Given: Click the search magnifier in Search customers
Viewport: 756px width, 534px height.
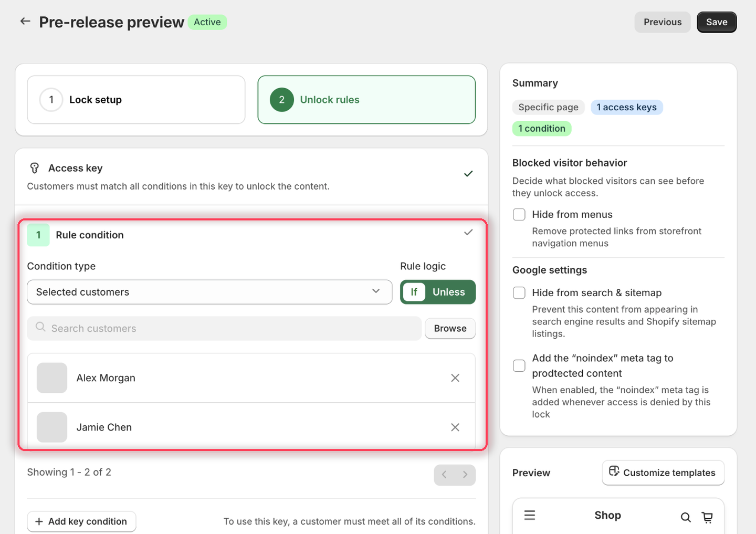Looking at the screenshot, I should click(40, 327).
